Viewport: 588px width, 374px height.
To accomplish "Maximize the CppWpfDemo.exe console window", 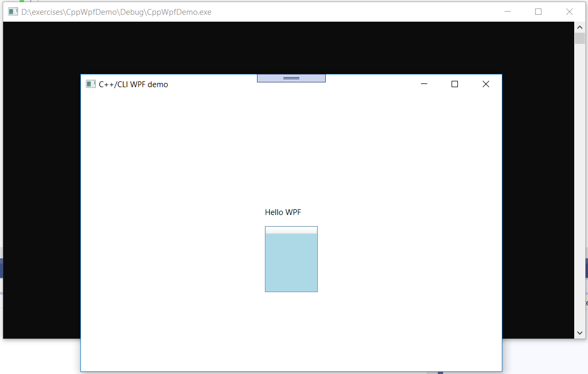I will click(538, 12).
